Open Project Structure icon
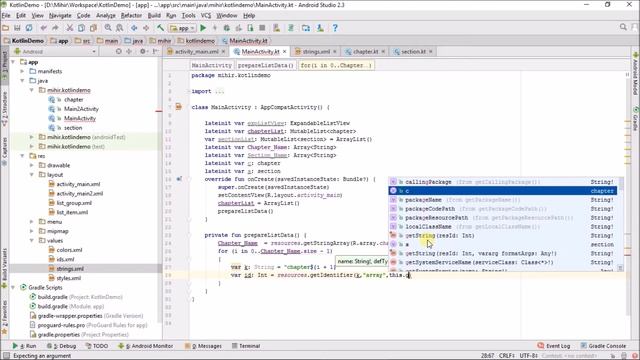Viewport: 640px width, 360px height. coord(306,28)
